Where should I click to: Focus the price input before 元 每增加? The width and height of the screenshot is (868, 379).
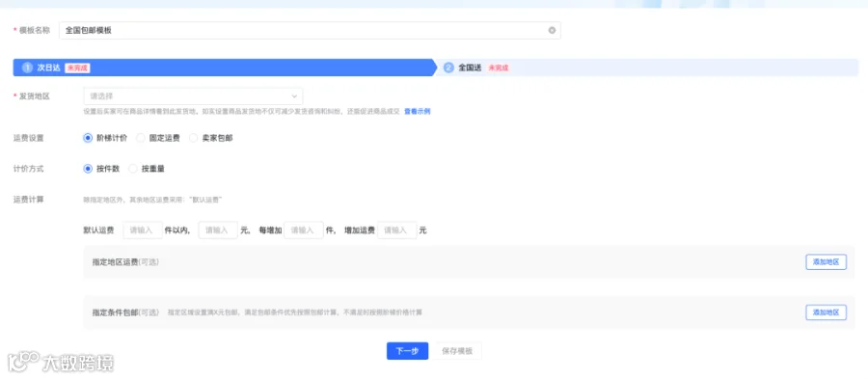pos(218,230)
